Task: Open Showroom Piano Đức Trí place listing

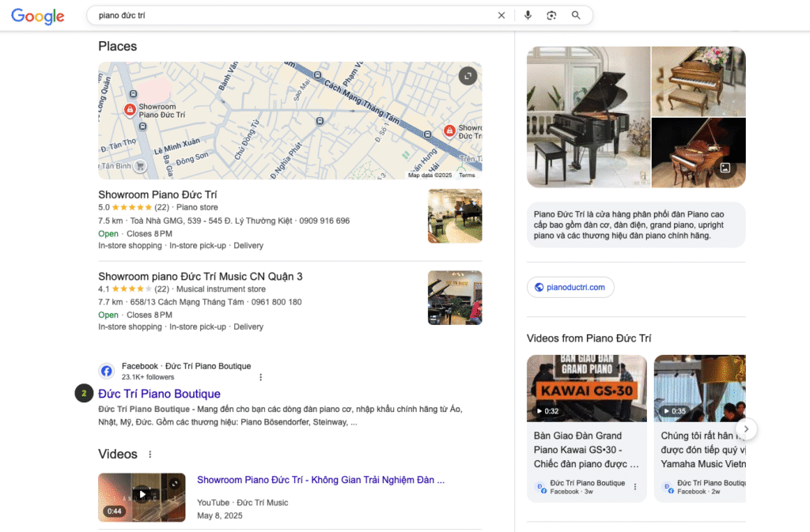Action: click(x=157, y=194)
